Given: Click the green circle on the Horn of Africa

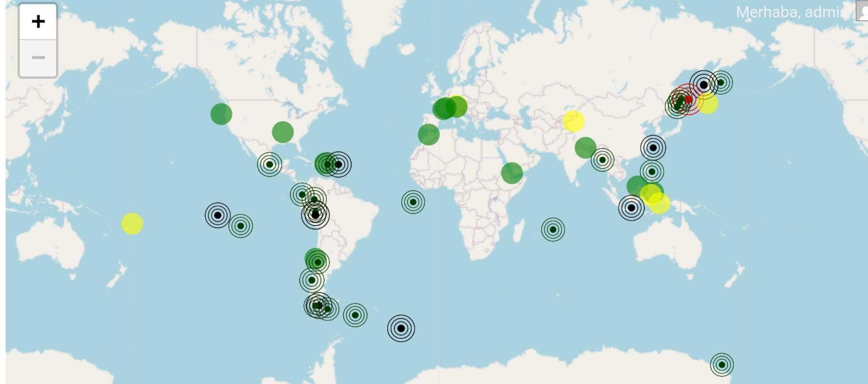Looking at the screenshot, I should pyautogui.click(x=512, y=173).
